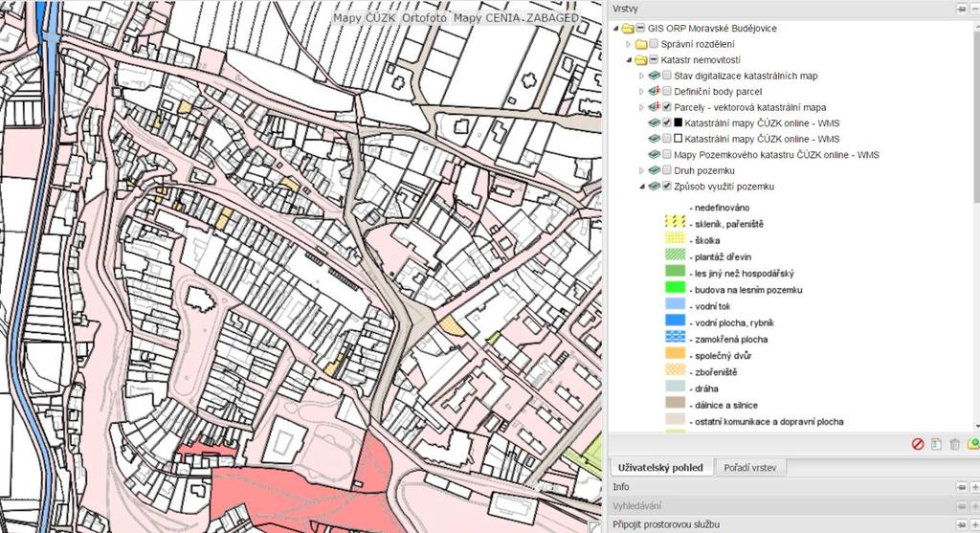980x533 pixels.
Task: Click the folder icon of GIS ORP Moravské Budějovice
Action: 628,28
